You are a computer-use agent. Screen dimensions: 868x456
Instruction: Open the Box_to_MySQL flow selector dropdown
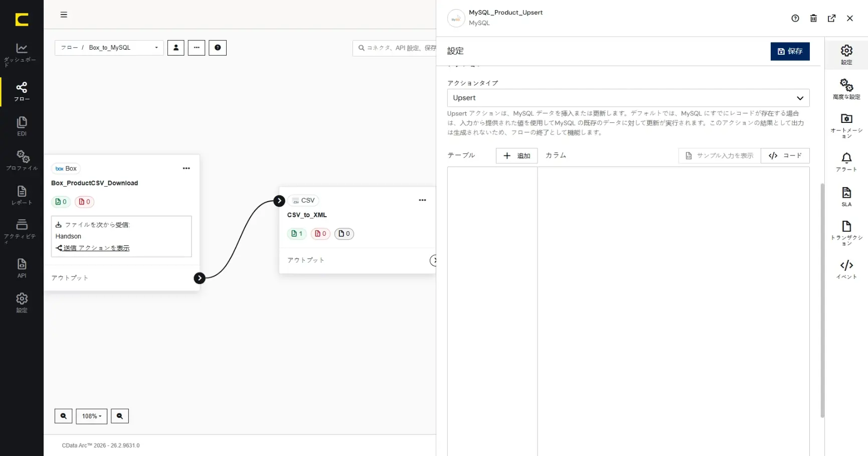click(109, 48)
